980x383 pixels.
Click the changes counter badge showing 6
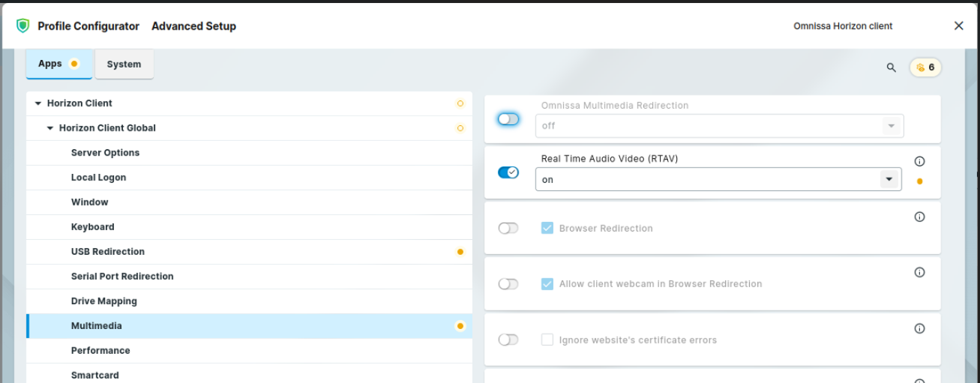[x=925, y=67]
